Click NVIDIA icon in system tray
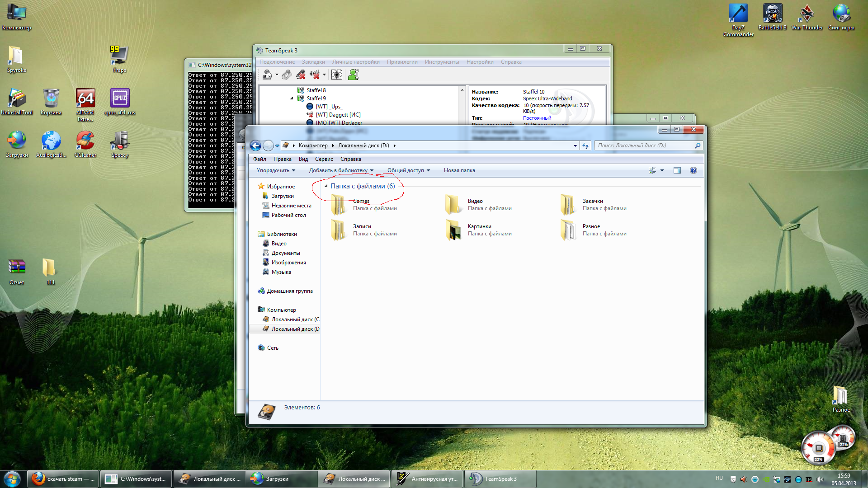Viewport: 868px width, 488px height. click(766, 479)
